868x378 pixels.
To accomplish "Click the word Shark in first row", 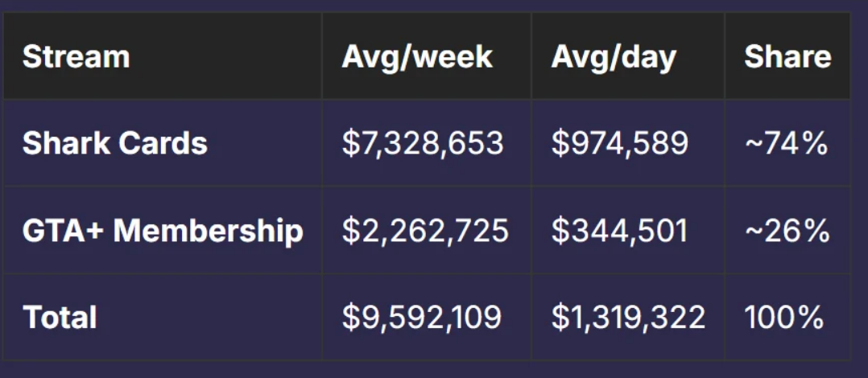I will pyautogui.click(x=66, y=143).
